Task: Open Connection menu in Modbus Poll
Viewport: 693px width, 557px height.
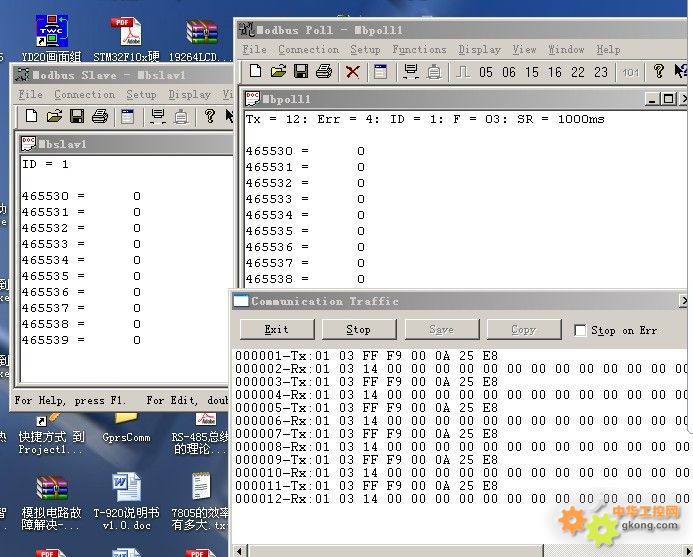Action: coord(308,50)
